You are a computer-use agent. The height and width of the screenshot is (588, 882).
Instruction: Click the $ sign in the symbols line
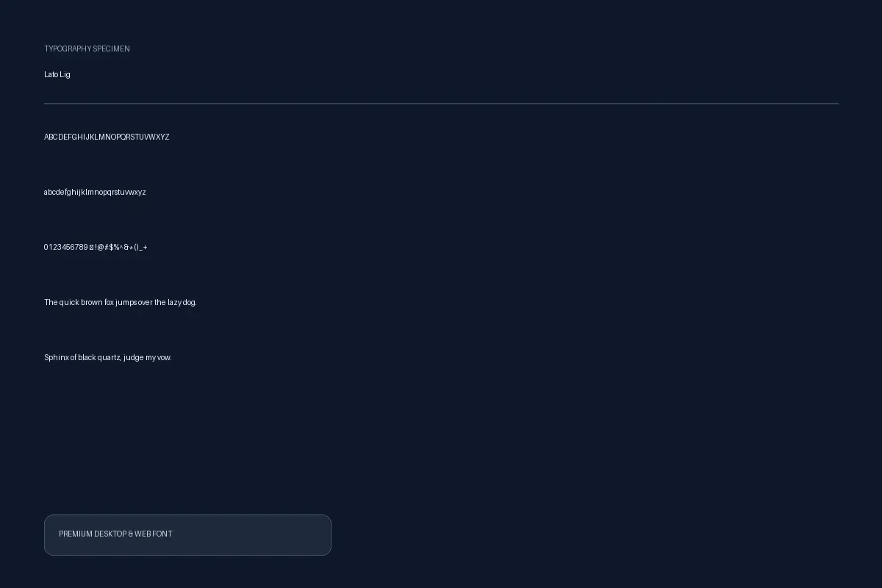[x=112, y=247]
